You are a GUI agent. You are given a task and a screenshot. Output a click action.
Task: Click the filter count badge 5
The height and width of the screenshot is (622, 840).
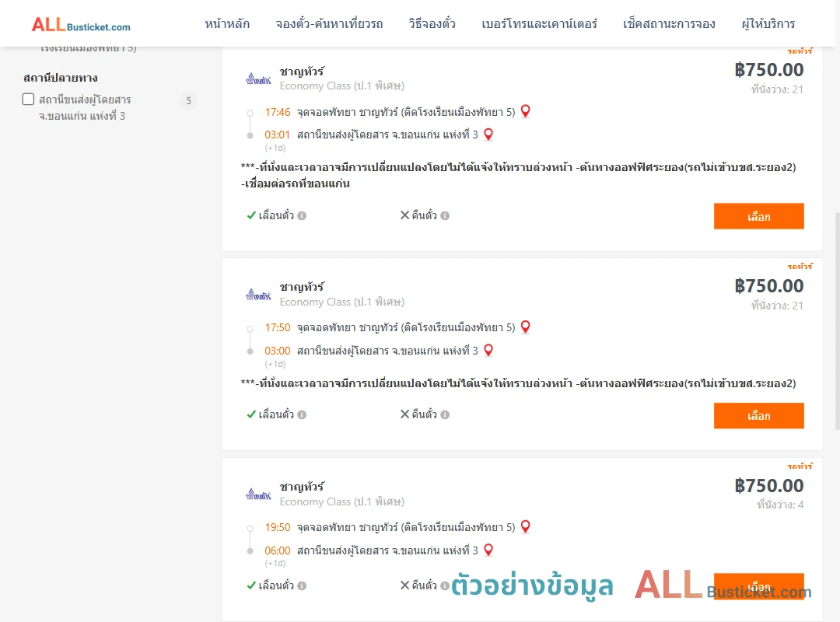188,101
